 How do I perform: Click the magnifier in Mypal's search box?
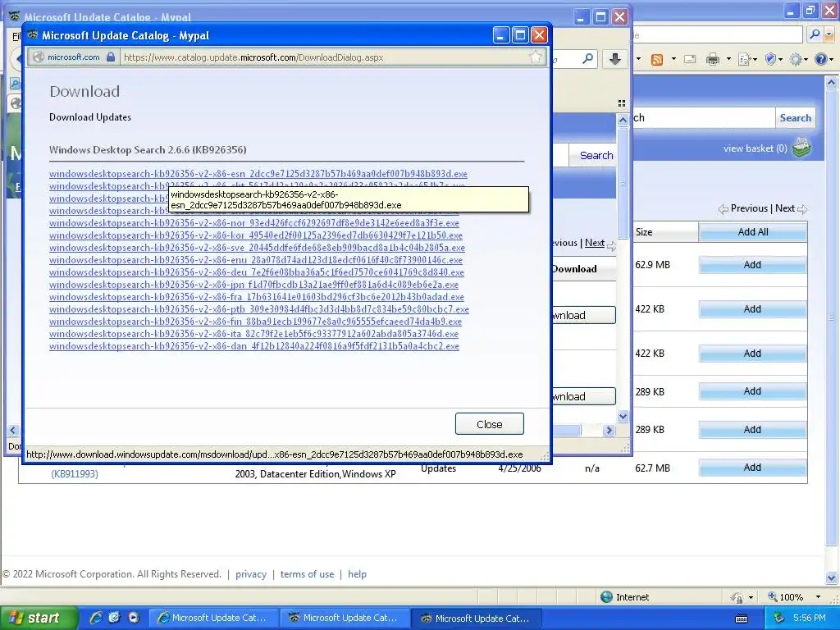click(587, 58)
